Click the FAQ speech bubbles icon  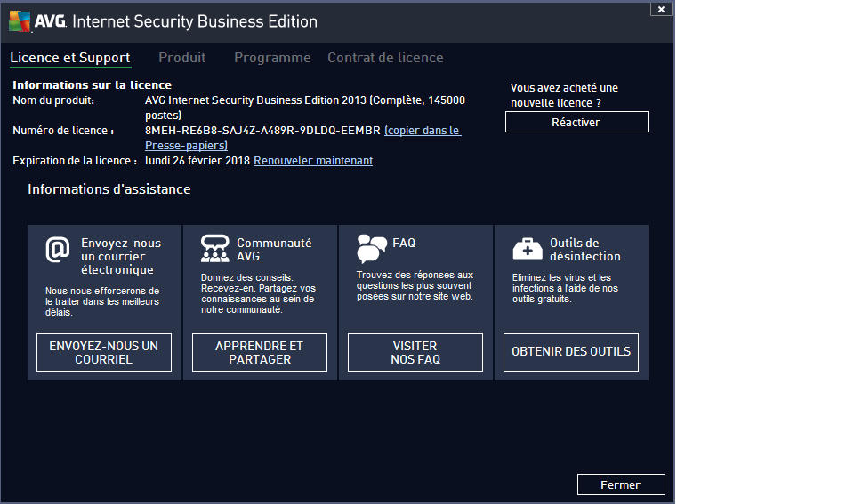372,248
